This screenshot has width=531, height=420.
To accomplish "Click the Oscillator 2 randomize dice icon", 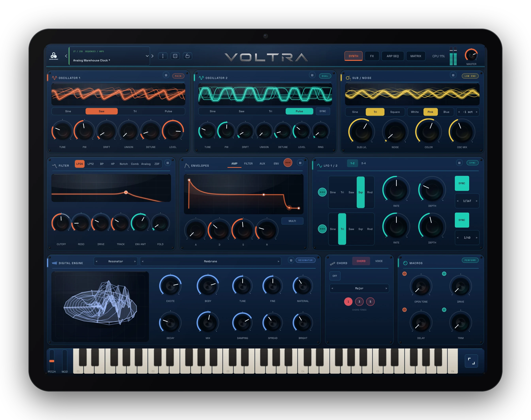I will [x=312, y=75].
